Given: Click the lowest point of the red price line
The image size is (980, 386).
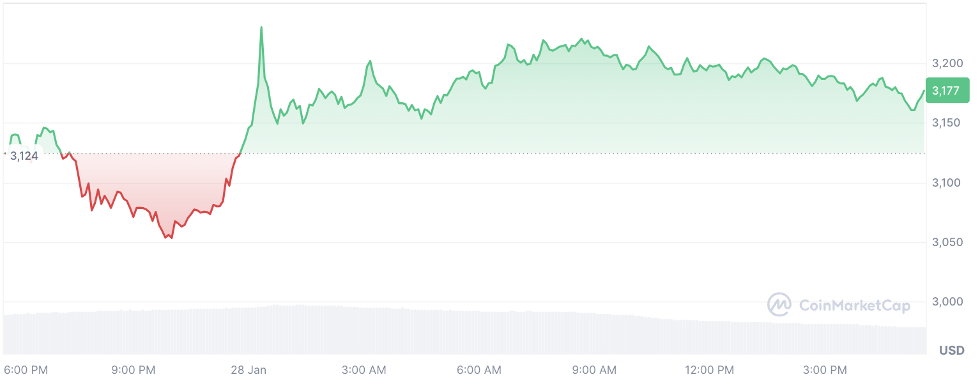Looking at the screenshot, I should point(171,238).
